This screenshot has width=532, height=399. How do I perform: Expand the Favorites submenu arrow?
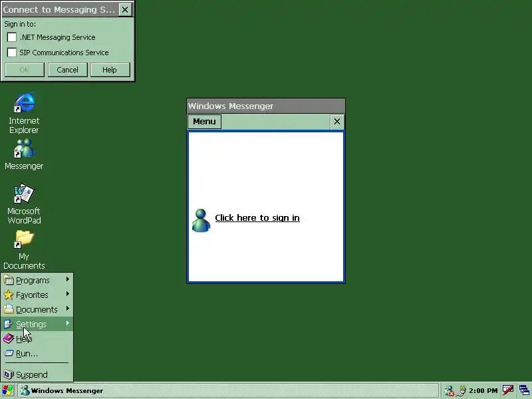pyautogui.click(x=68, y=294)
